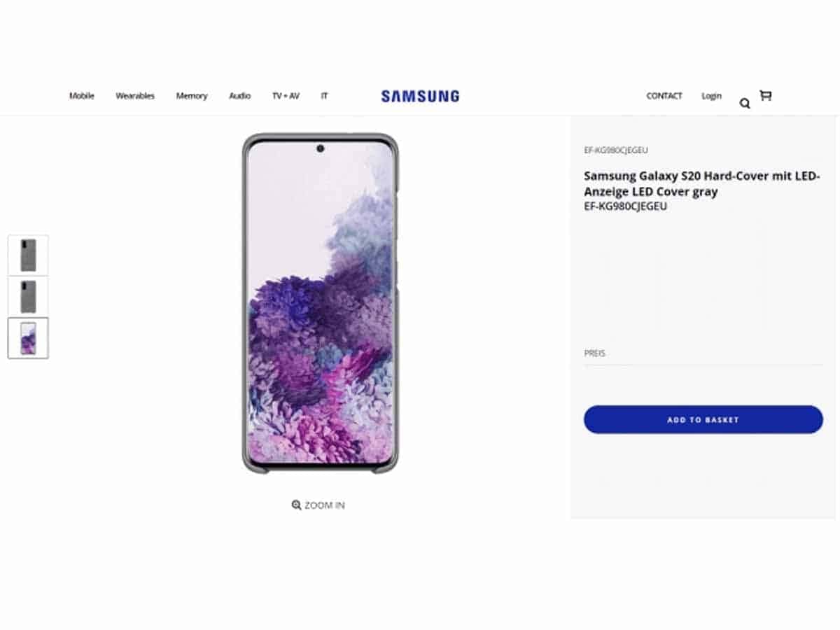Click the EF-KG980CJEGEU code above the title
Viewport: 840px width, 630px height.
coord(616,150)
